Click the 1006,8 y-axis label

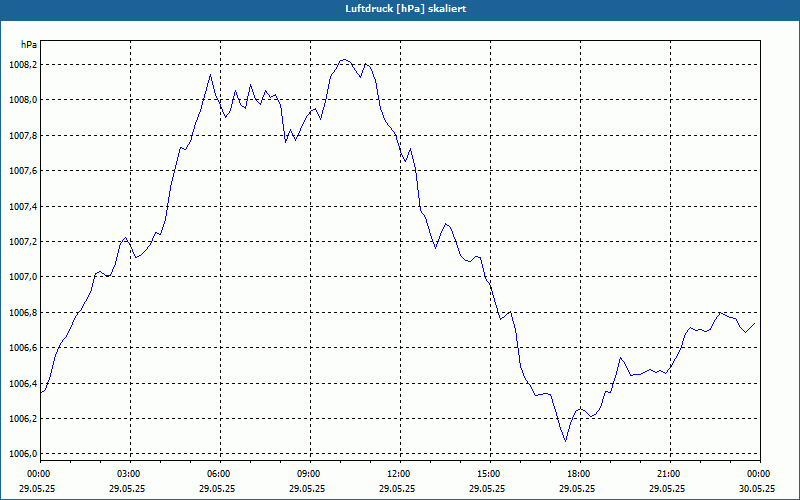coord(23,313)
